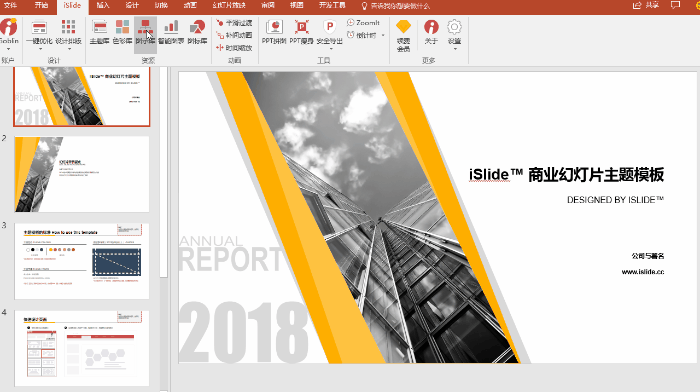This screenshot has width=700, height=392.
Task: Open the design layout grid tool (设计排版)
Action: click(x=68, y=32)
